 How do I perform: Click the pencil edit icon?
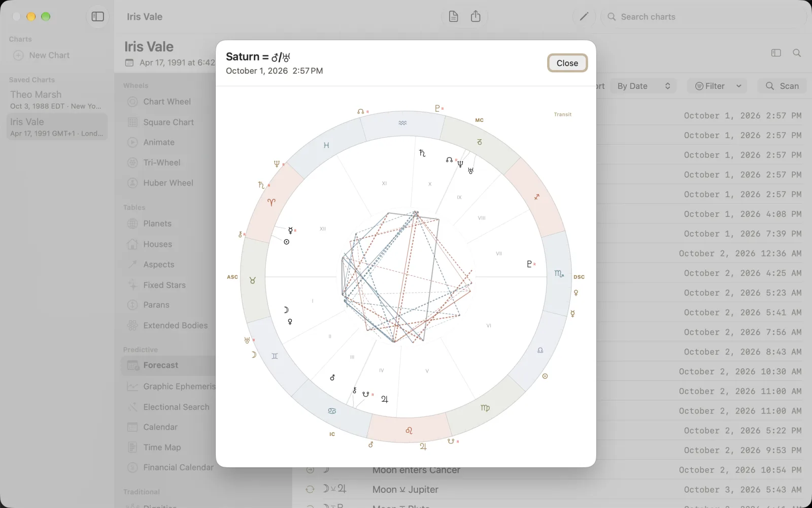(x=584, y=17)
